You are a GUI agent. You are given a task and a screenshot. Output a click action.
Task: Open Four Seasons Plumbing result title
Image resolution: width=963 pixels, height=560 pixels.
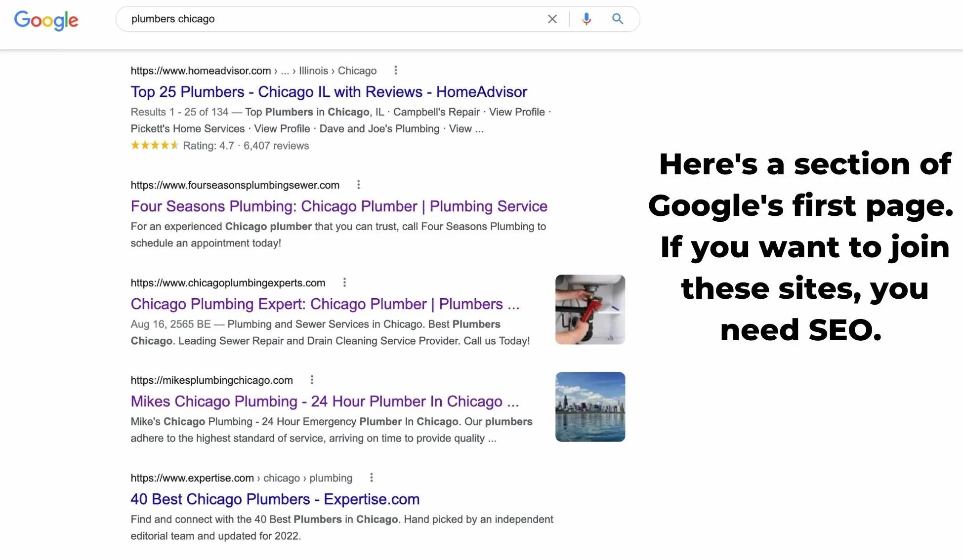[x=338, y=206]
